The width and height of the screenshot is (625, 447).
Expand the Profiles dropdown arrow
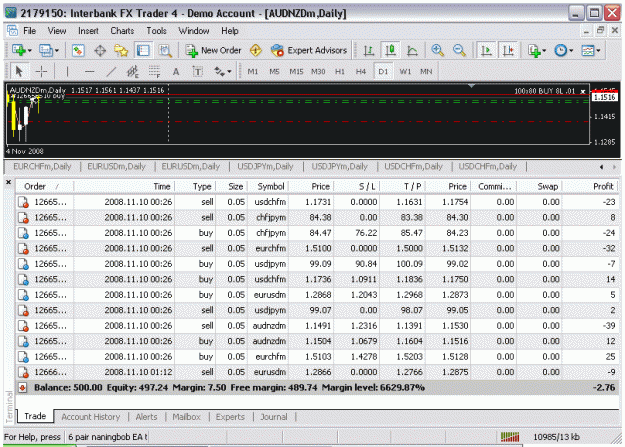pos(57,51)
